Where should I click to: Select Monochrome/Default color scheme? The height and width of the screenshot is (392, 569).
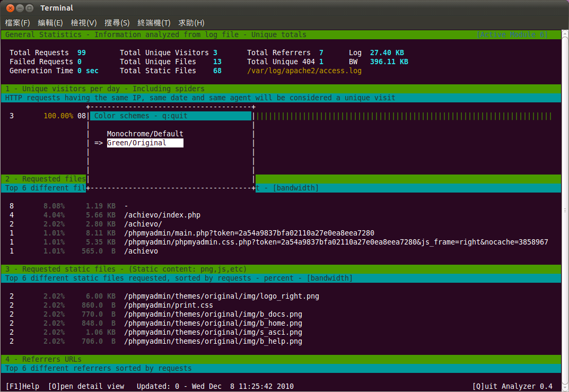click(x=145, y=134)
